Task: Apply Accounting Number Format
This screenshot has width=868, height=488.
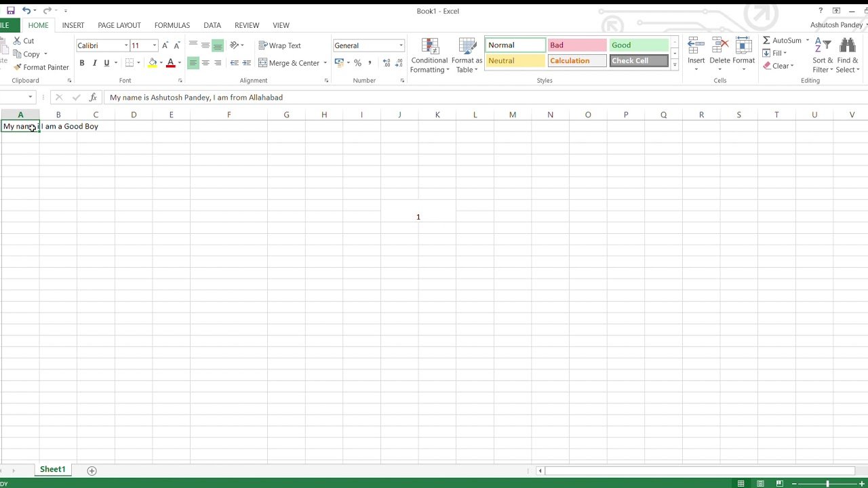Action: click(339, 63)
